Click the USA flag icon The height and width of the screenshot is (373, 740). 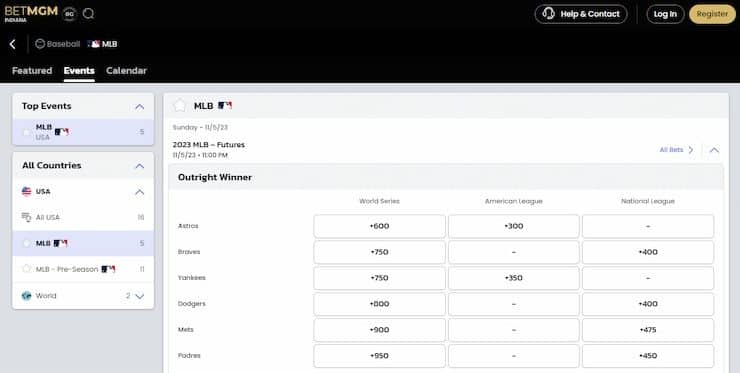click(26, 191)
